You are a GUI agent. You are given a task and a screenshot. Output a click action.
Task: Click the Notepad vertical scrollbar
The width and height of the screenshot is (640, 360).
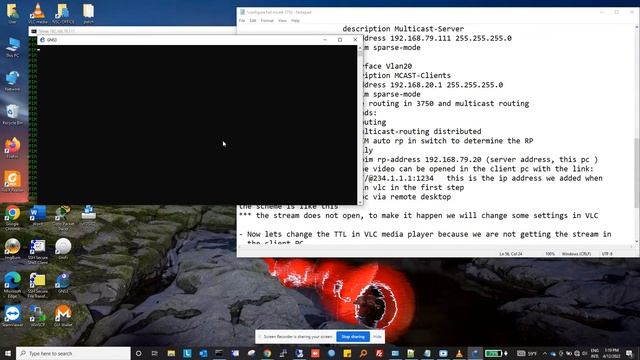[636, 135]
